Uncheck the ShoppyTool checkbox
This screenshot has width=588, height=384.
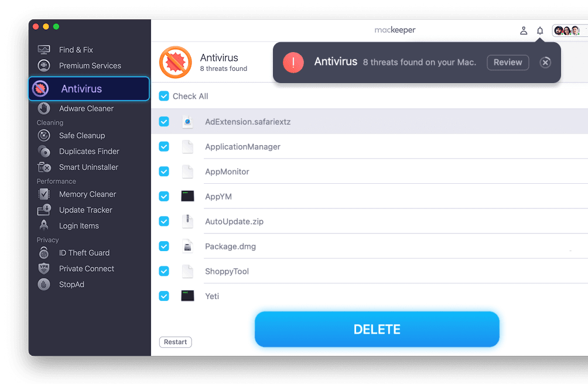pos(164,271)
